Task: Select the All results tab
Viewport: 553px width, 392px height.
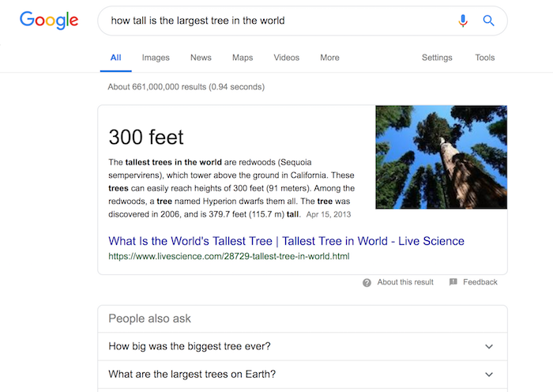Action: [x=115, y=58]
